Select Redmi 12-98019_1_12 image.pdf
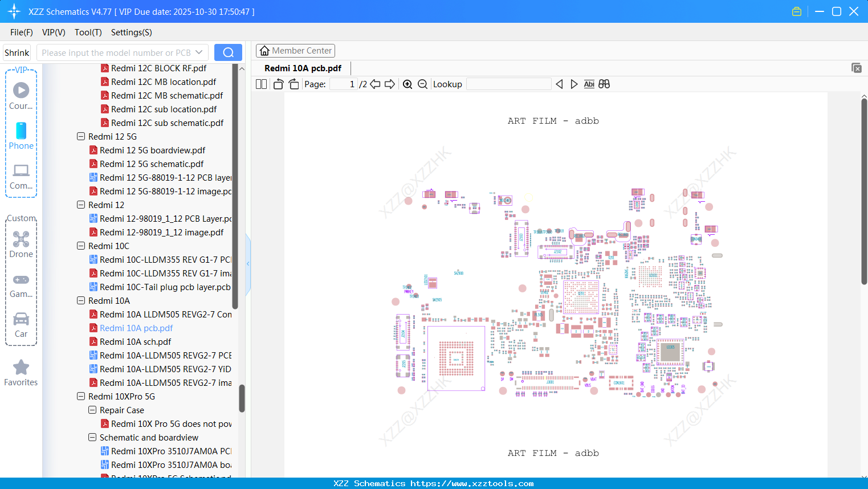The height and width of the screenshot is (489, 868). (x=161, y=233)
